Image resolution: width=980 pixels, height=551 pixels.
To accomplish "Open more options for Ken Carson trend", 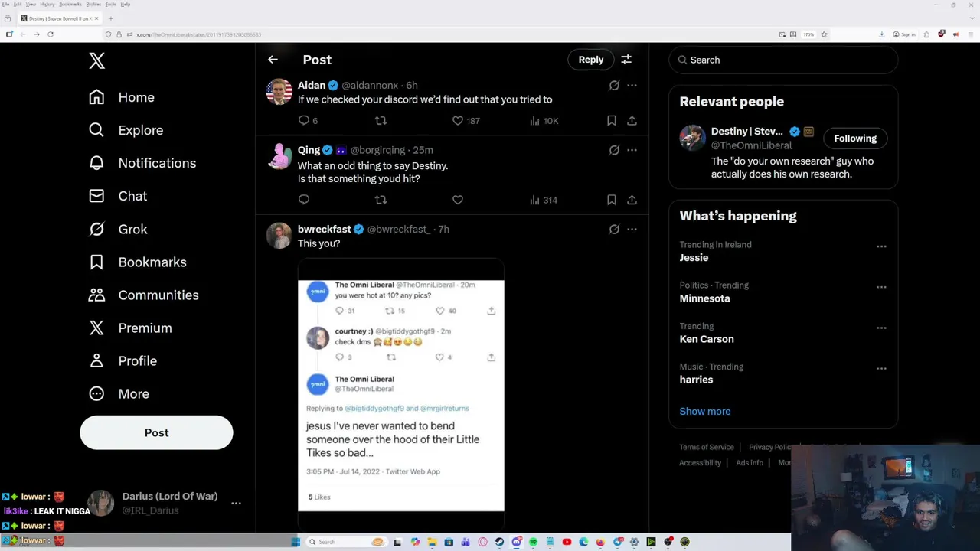I will click(881, 328).
